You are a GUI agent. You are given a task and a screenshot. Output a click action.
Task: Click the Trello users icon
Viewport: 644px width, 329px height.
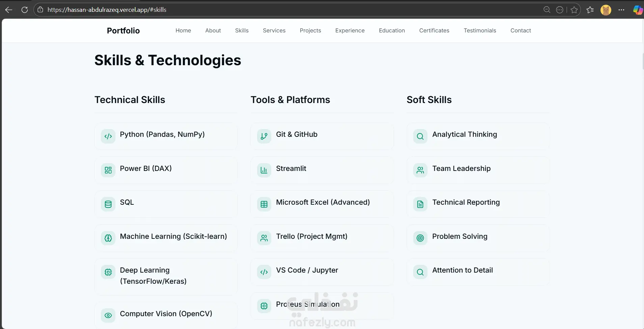[x=264, y=238]
